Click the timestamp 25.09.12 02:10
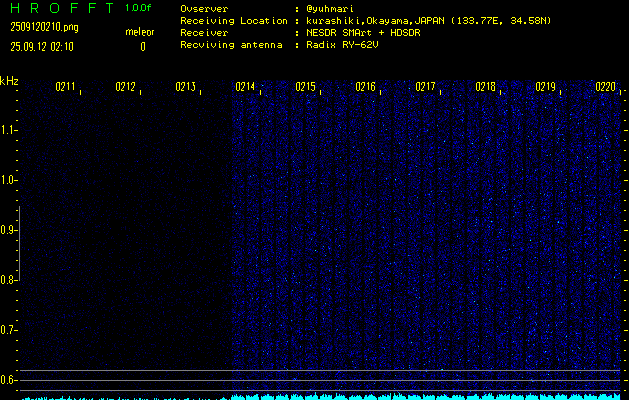Screen dimensions: 629x400 click(42, 47)
